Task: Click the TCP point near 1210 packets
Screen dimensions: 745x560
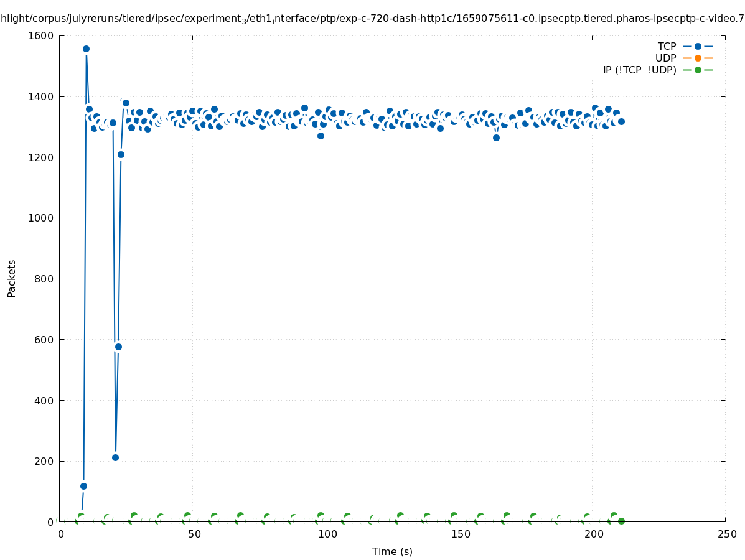Action: (x=121, y=154)
